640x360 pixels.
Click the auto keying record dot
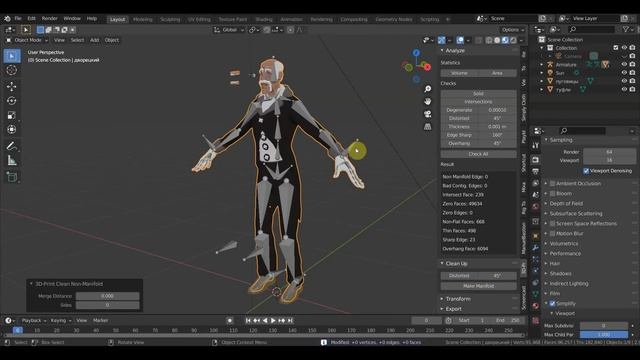pyautogui.click(x=229, y=321)
